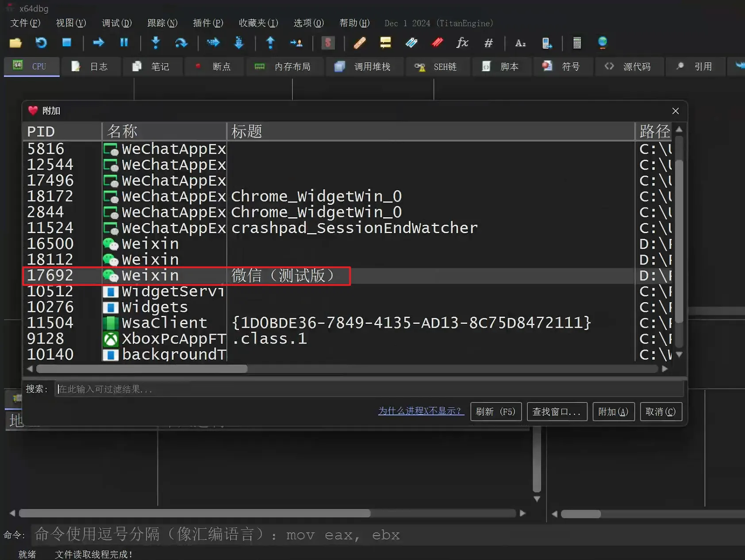The image size is (745, 560).
Task: Click the Trace over icon
Action: (239, 42)
